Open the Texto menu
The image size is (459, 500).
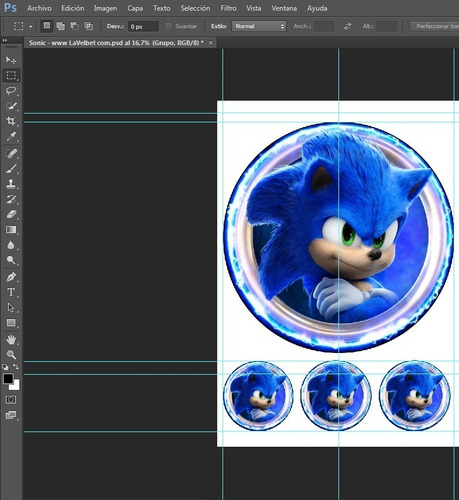162,8
